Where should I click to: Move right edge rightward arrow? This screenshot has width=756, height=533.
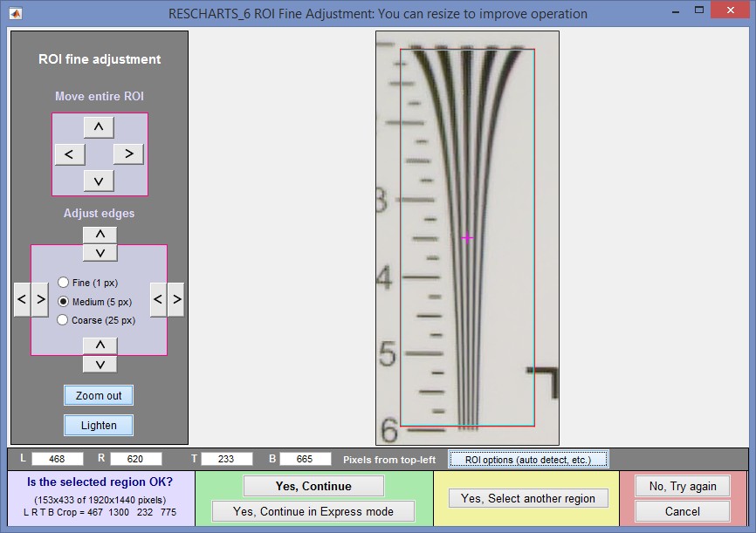(176, 299)
